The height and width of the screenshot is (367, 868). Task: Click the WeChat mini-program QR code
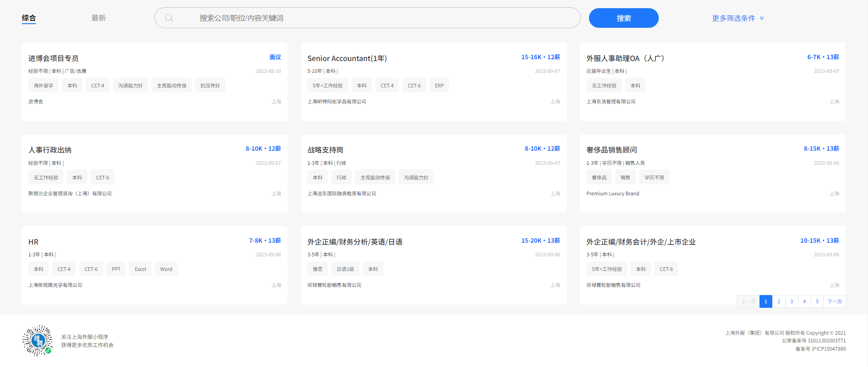point(38,341)
